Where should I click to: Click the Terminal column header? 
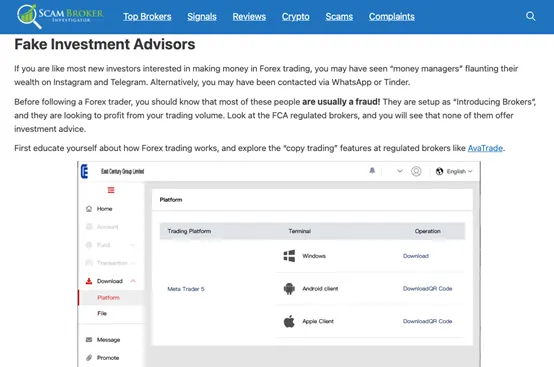pyautogui.click(x=300, y=231)
